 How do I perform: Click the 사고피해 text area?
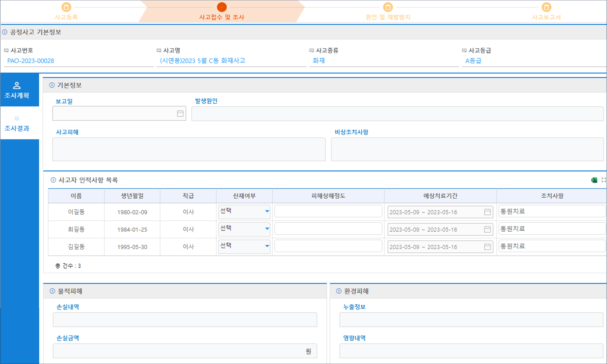189,149
